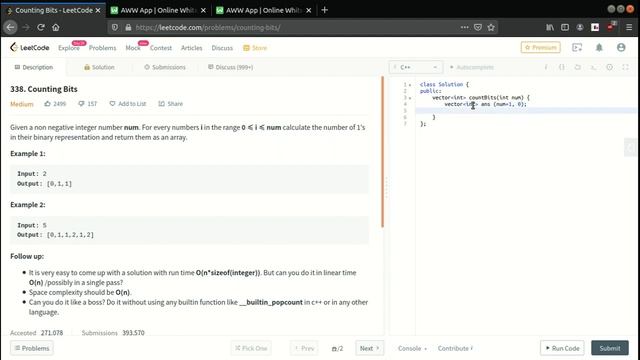The width and height of the screenshot is (640, 360).
Task: Collapse code fold at line 3
Action: point(410,98)
